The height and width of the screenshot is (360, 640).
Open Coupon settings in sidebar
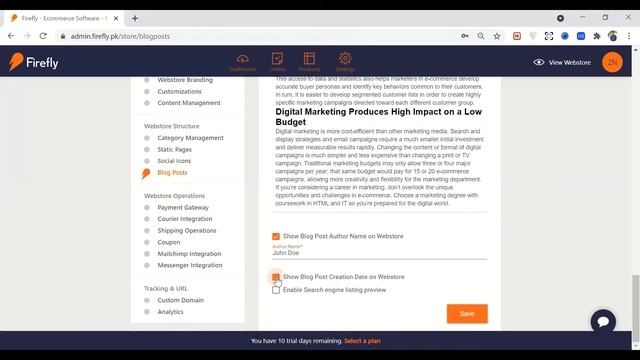[x=169, y=242]
